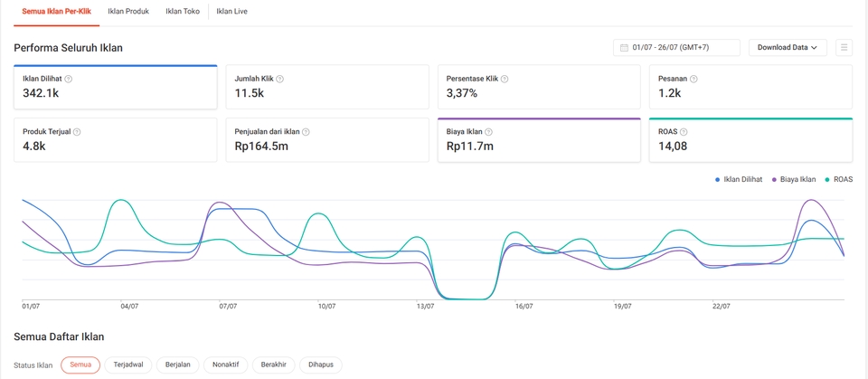Click help icon next to Iklan Dilihat
The image size is (868, 379).
point(69,79)
